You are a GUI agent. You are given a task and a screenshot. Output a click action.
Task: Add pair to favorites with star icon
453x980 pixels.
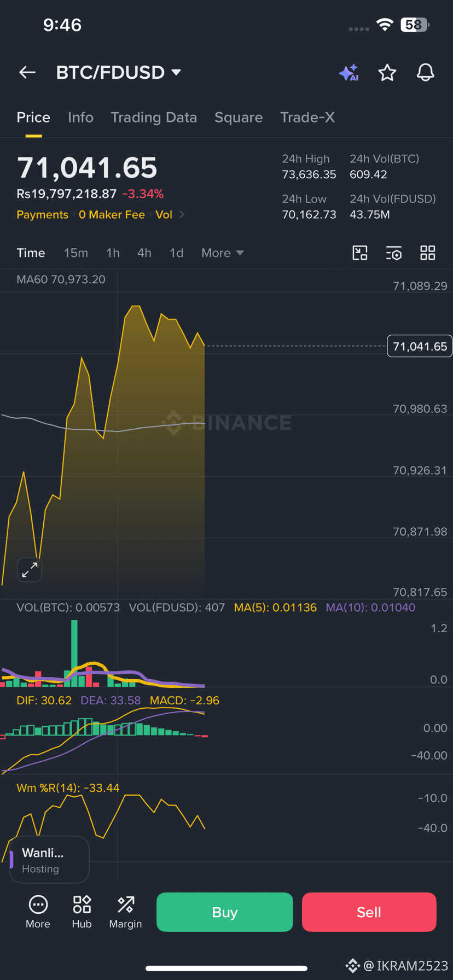(387, 72)
